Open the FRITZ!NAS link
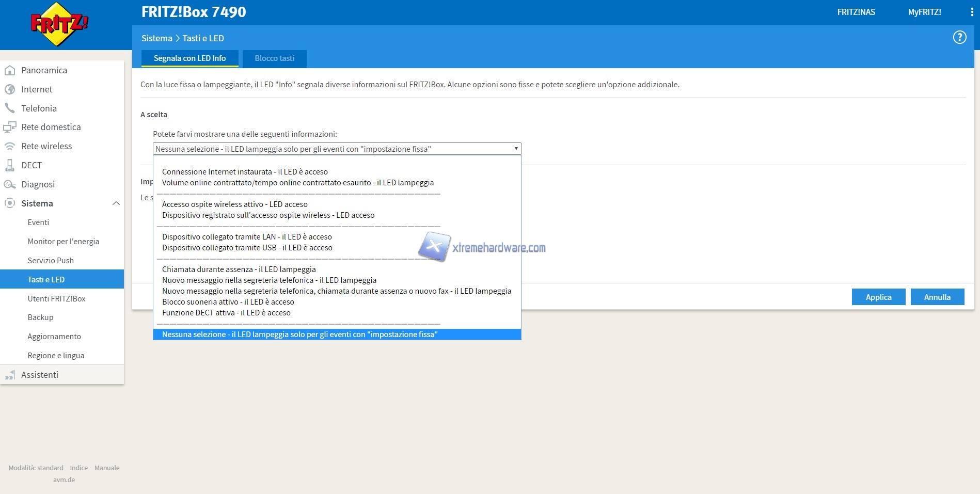This screenshot has height=494, width=980. click(856, 12)
